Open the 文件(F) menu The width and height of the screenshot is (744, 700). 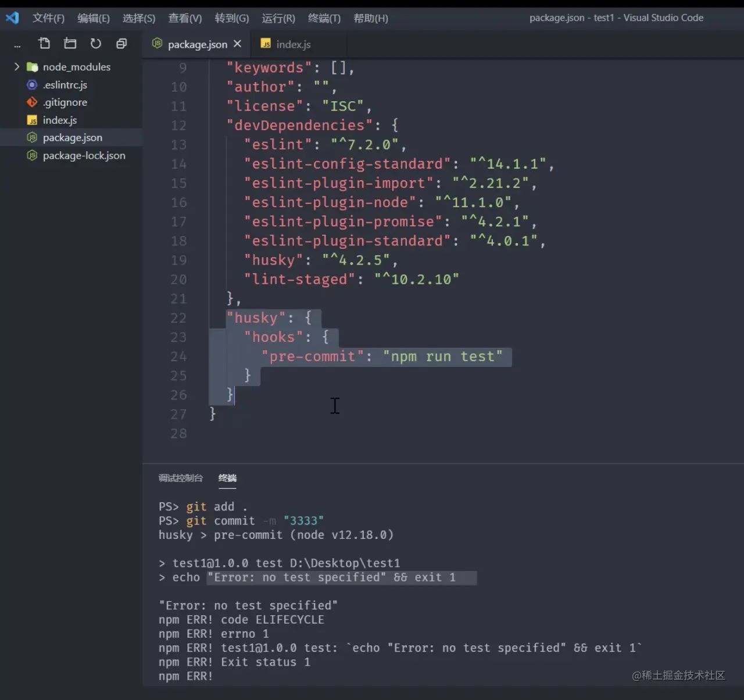tap(48, 18)
